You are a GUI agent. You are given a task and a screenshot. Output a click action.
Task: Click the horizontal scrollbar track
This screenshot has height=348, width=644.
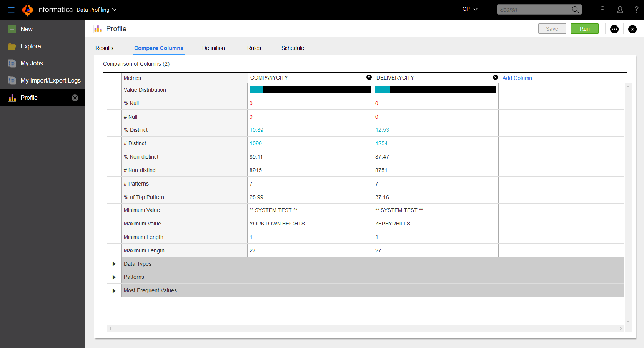[365, 328]
